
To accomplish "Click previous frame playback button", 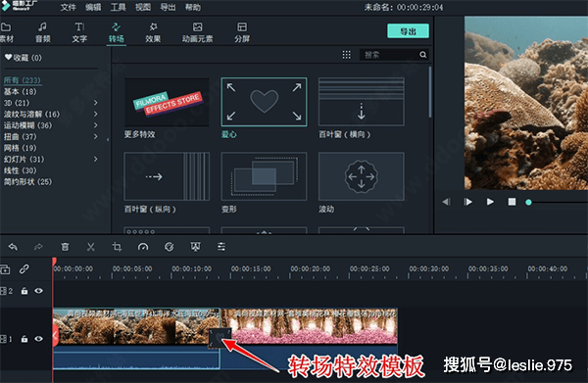I will [446, 202].
